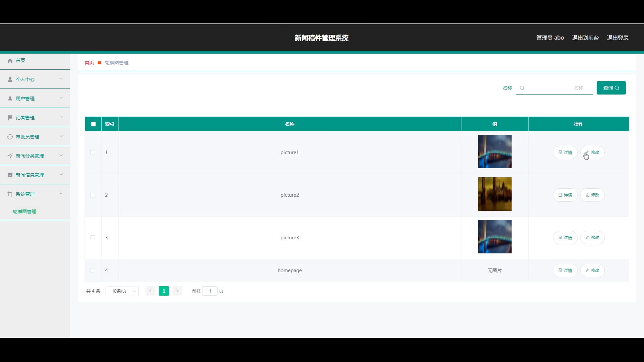Viewport: 644px width, 362px height.
Task: Collapse the 系统管理 menu chevron
Action: click(x=61, y=194)
